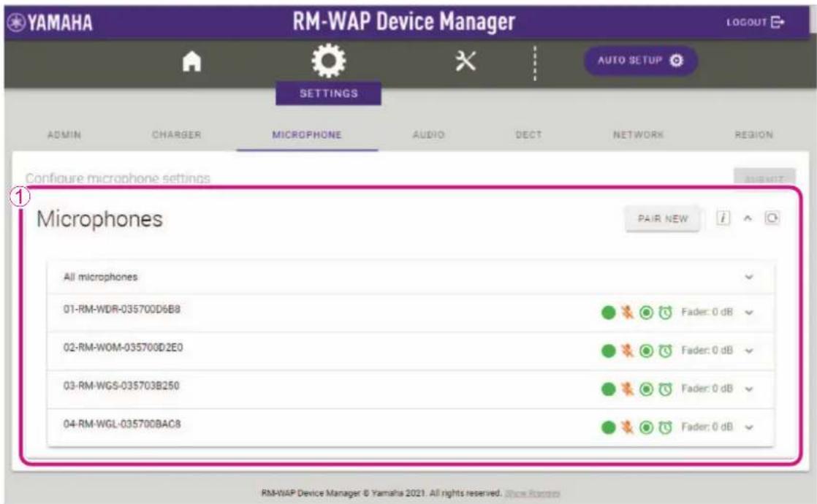Click Pair New button
The width and height of the screenshot is (817, 504).
pos(663,218)
